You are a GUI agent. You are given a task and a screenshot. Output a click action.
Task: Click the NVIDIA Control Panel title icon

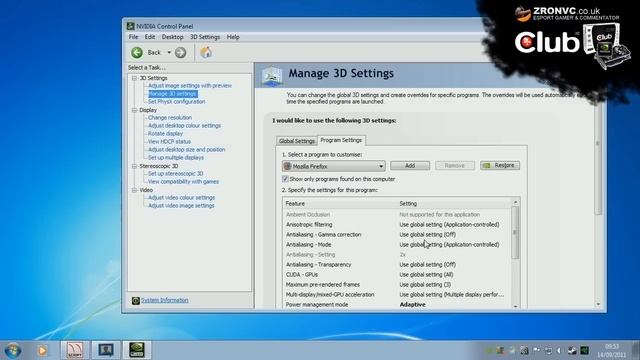point(131,26)
